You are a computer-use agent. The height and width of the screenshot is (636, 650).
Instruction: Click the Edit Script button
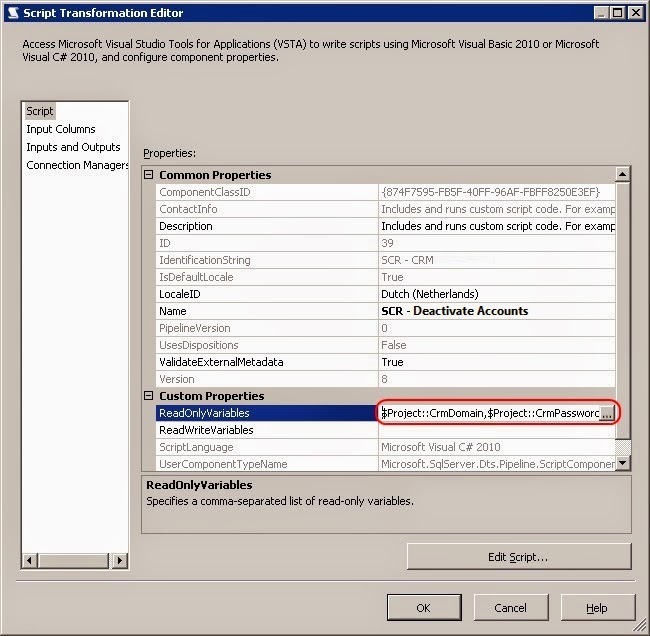pyautogui.click(x=519, y=557)
